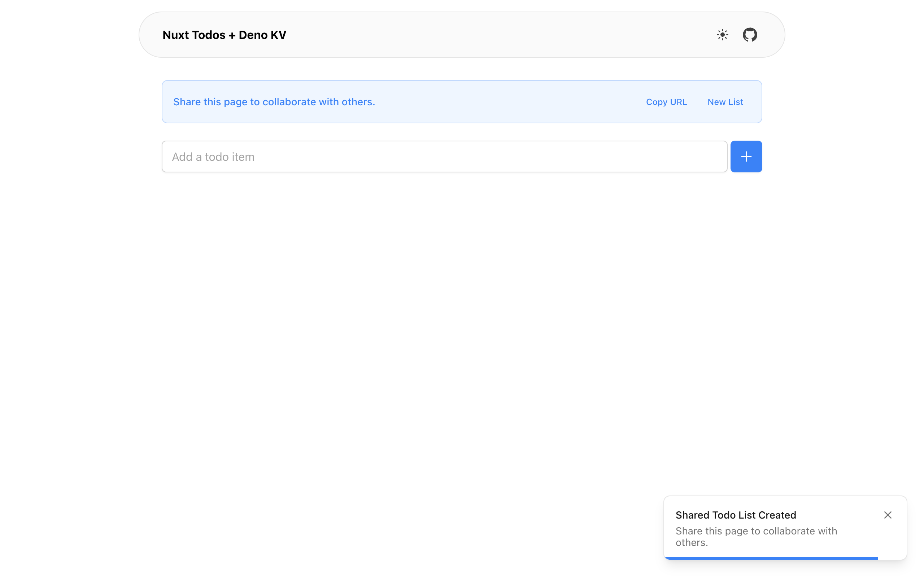Click the header bar's empty middle area

[496, 35]
